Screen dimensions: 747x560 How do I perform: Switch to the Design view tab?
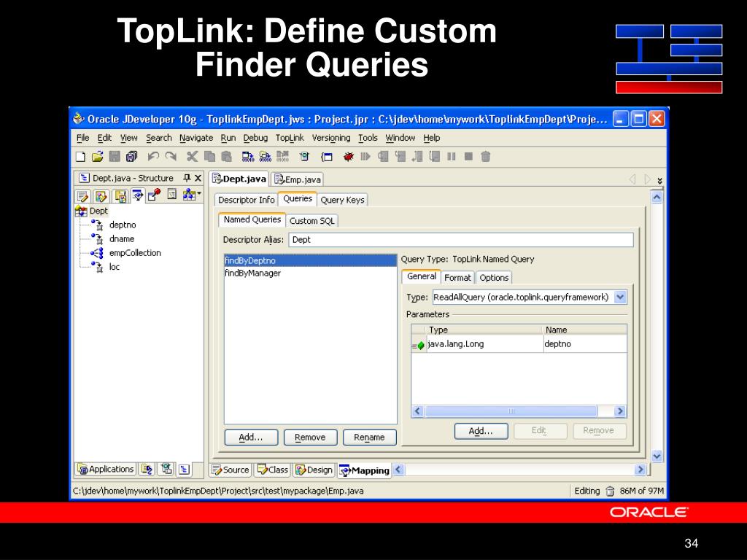coord(314,470)
